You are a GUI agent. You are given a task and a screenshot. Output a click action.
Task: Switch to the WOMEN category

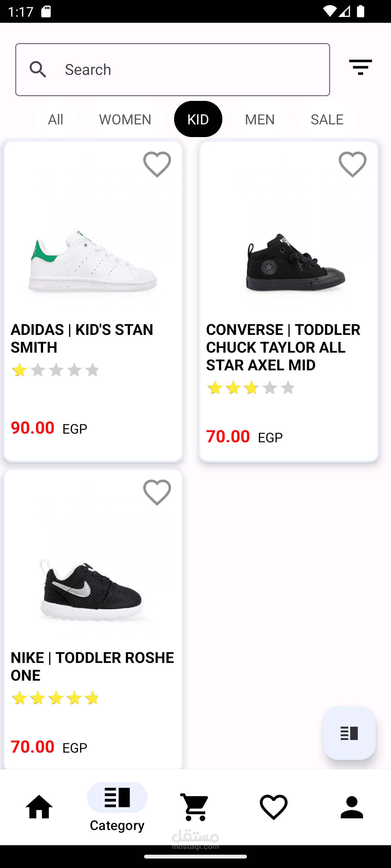click(125, 119)
